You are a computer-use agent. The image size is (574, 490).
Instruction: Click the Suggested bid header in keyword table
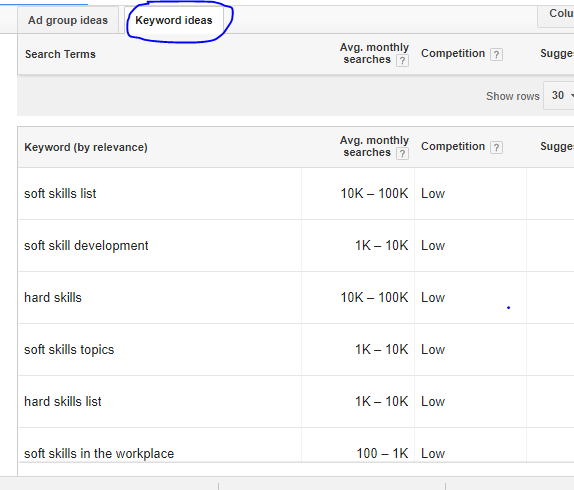click(x=557, y=146)
